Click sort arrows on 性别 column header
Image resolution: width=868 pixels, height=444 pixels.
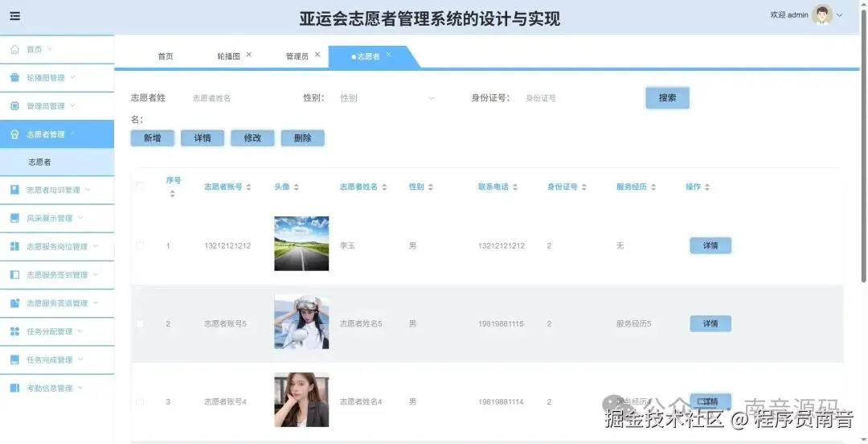pyautogui.click(x=430, y=187)
